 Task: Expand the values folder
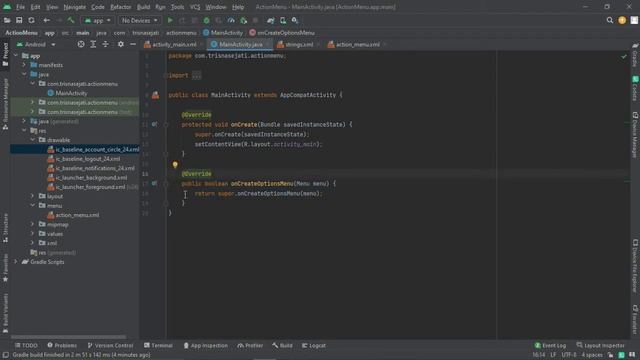tap(33, 233)
